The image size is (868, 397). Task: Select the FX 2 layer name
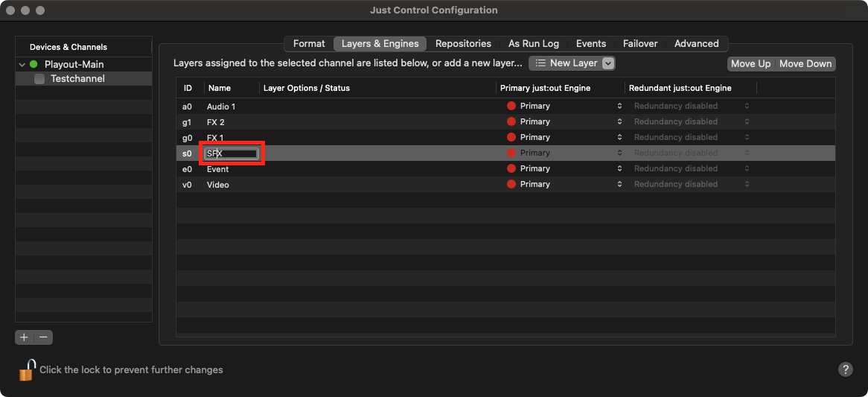215,122
